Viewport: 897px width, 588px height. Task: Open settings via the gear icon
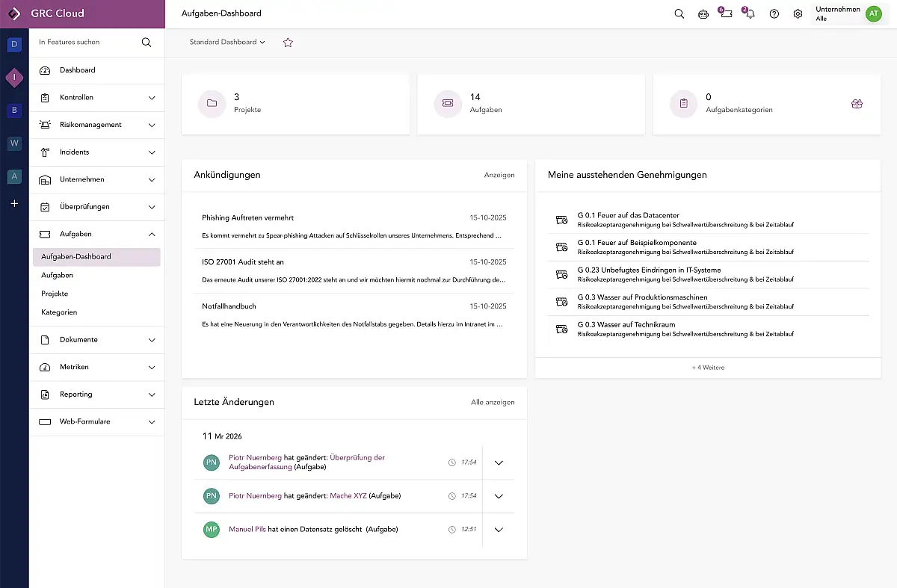pyautogui.click(x=798, y=13)
